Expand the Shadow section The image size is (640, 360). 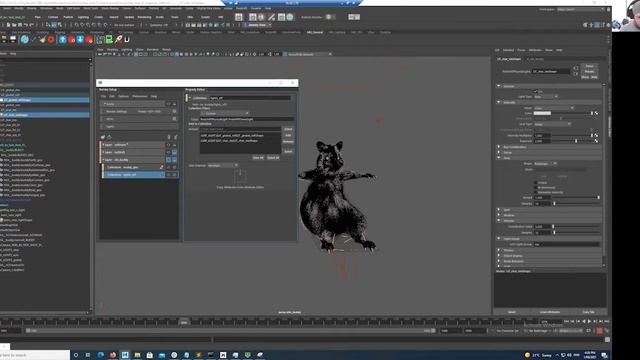tap(499, 215)
